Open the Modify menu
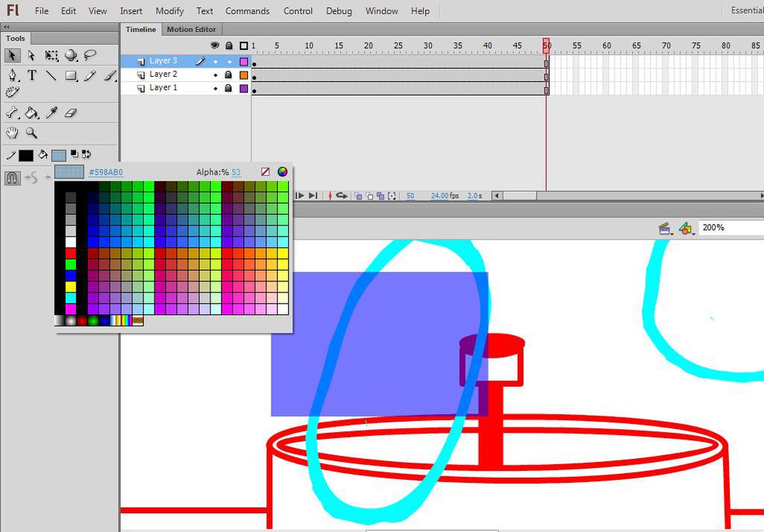 (x=169, y=10)
